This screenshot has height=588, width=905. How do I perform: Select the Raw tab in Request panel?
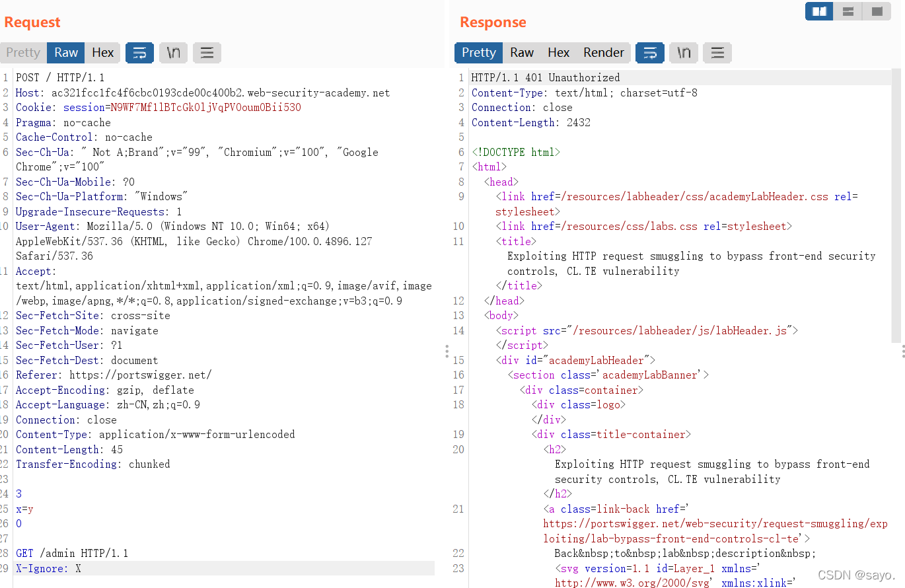[x=66, y=53]
